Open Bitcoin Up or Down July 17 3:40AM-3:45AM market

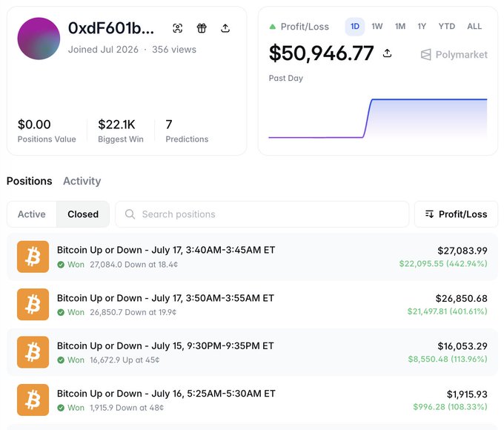click(x=166, y=250)
